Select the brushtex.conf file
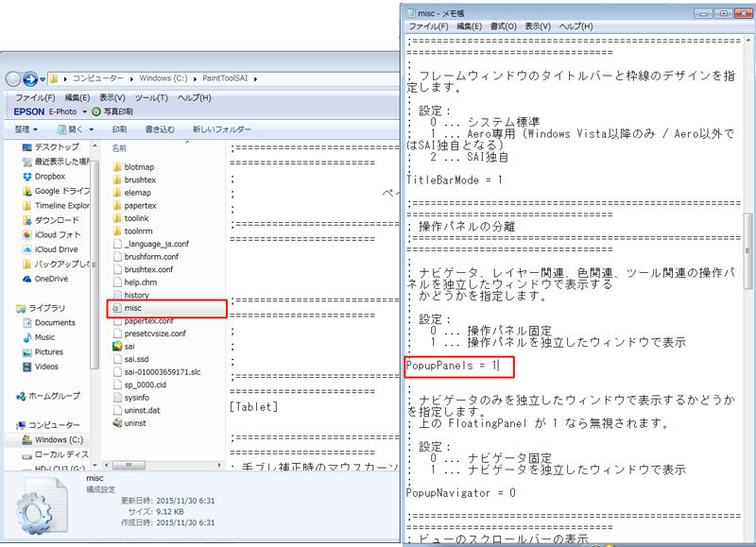This screenshot has height=547, width=756. pyautogui.click(x=144, y=269)
